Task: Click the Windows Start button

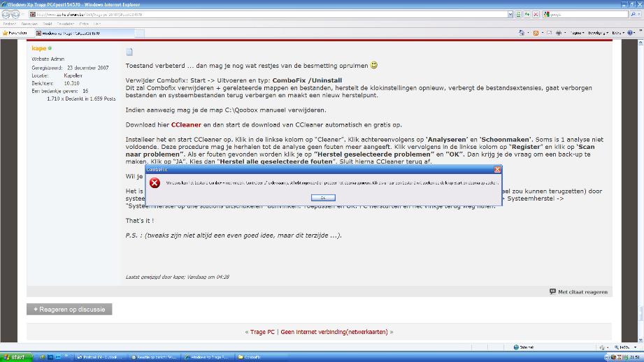Action: [16, 357]
